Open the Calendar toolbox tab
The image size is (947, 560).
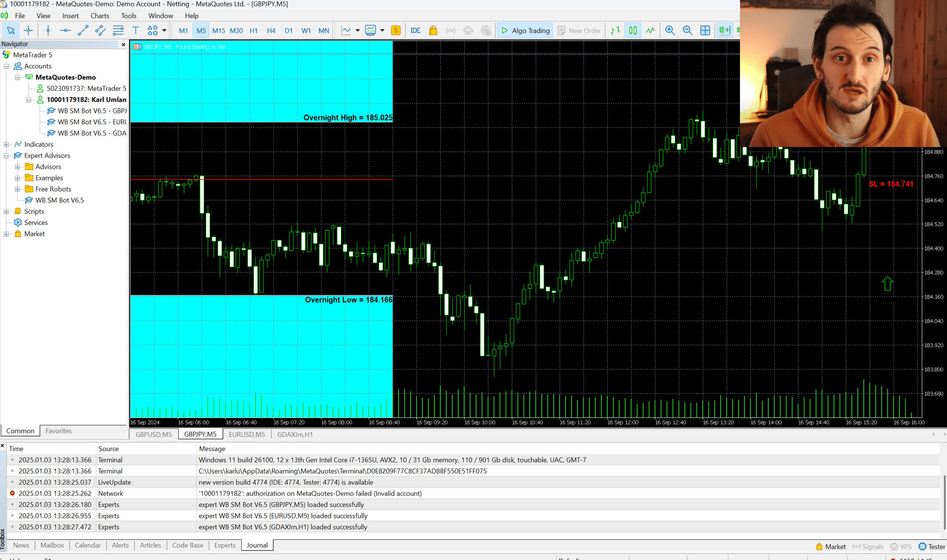click(x=88, y=545)
